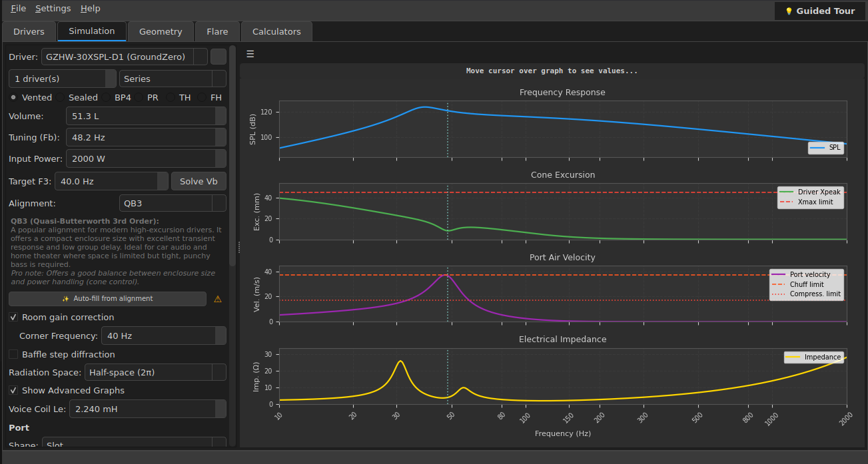
Task: Click the Voice Coil Le spinner arrows
Action: (x=220, y=409)
